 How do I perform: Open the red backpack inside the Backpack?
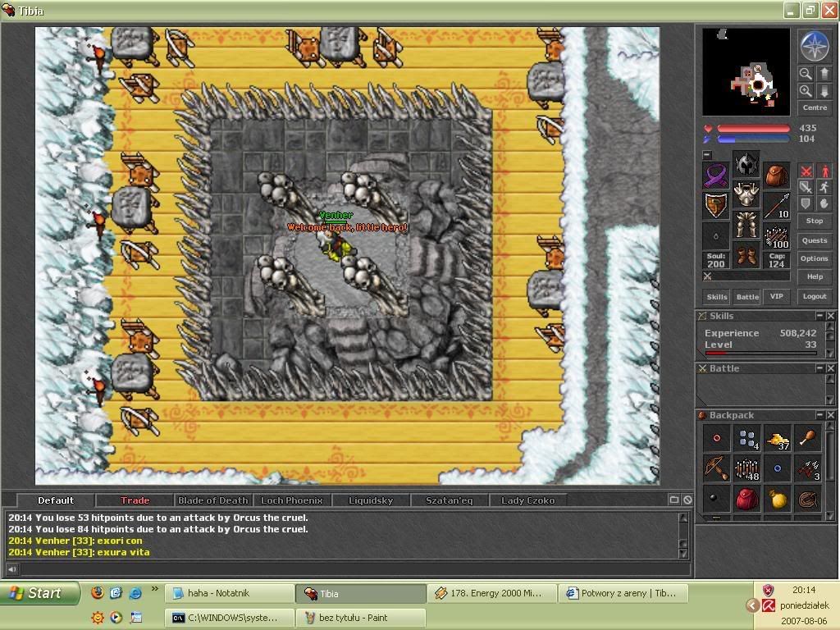746,498
